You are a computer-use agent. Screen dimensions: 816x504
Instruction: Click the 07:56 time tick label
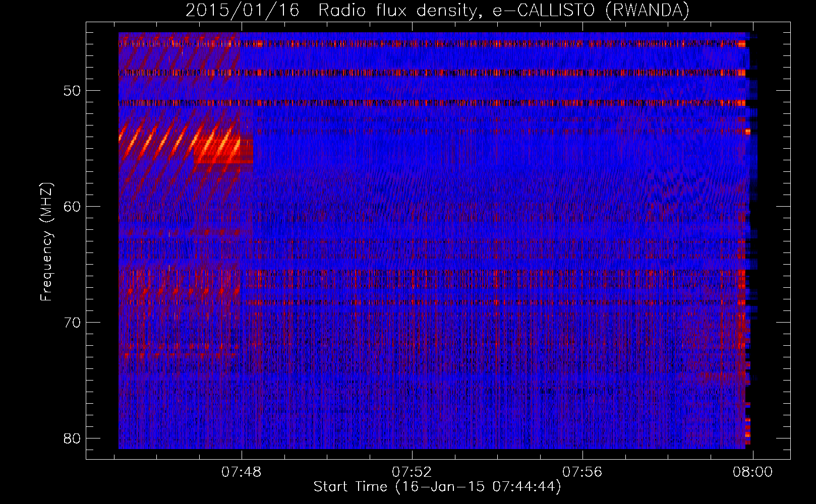[x=582, y=472]
